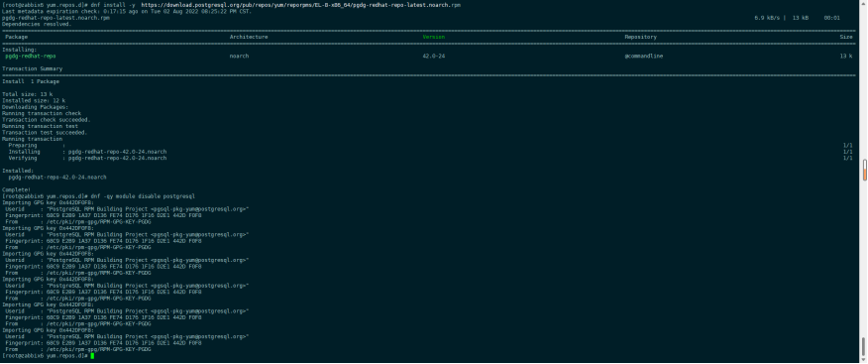Click the 'Complete!' message
The image size is (868, 364).
point(18,190)
